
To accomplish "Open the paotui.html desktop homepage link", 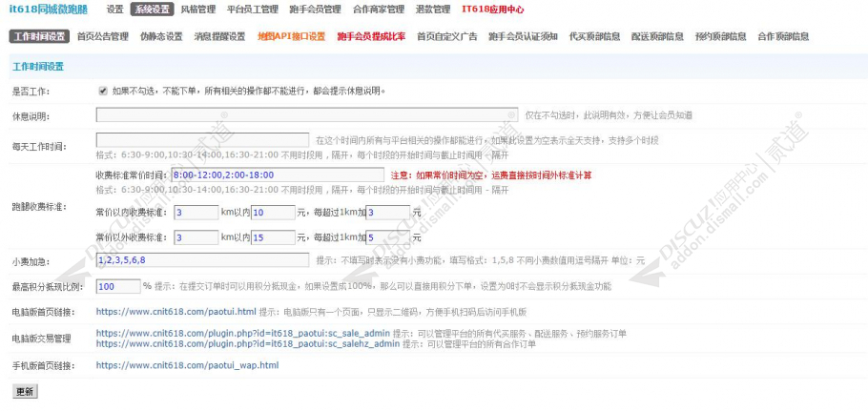I will tap(176, 312).
